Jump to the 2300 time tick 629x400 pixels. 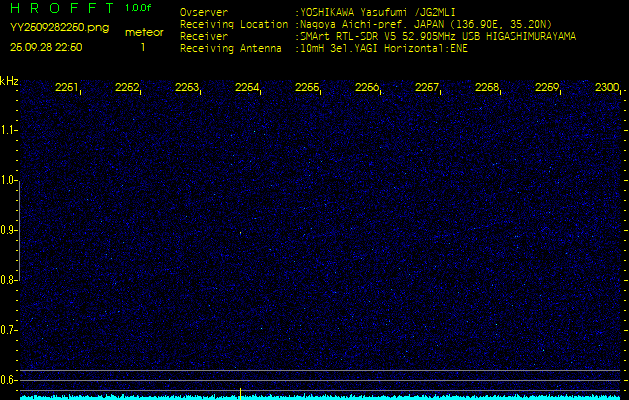(606, 88)
